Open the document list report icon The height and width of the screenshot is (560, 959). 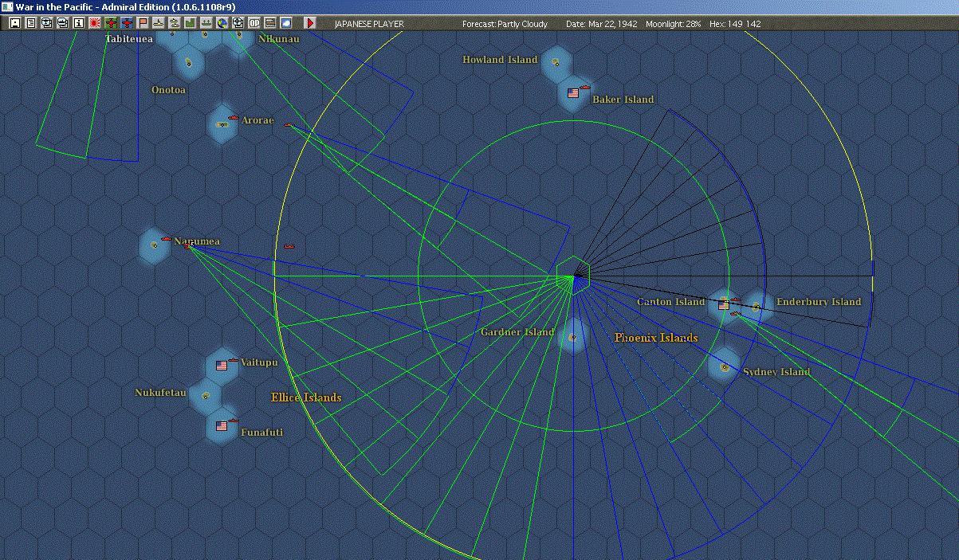[31, 23]
